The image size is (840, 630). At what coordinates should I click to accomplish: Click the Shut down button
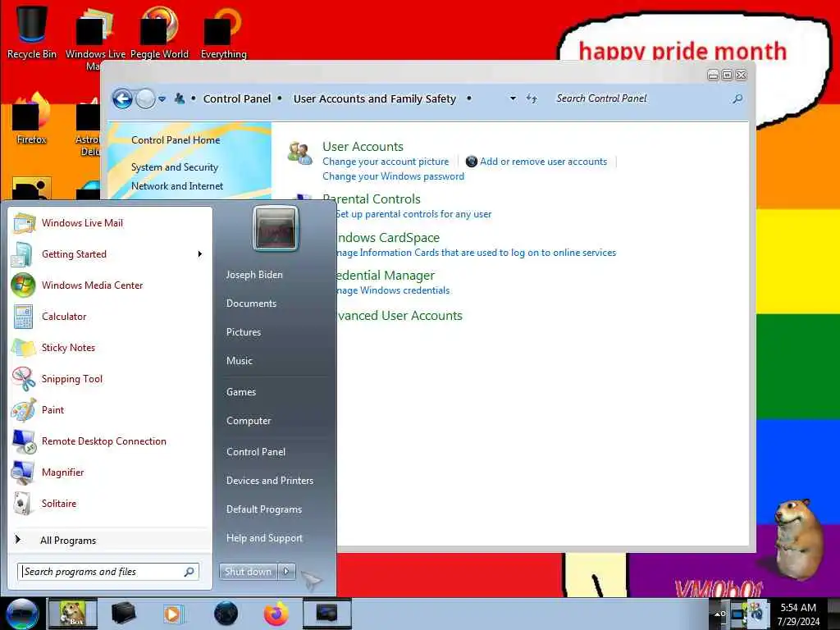point(248,572)
